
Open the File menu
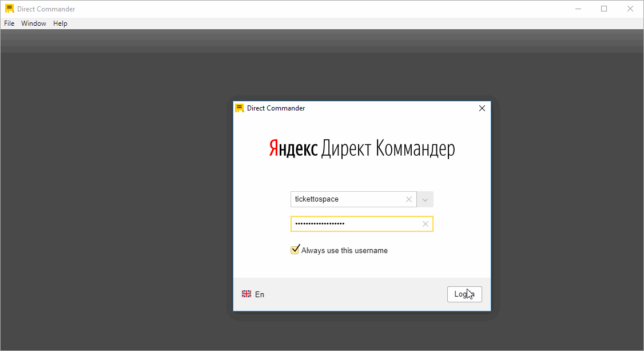(9, 23)
